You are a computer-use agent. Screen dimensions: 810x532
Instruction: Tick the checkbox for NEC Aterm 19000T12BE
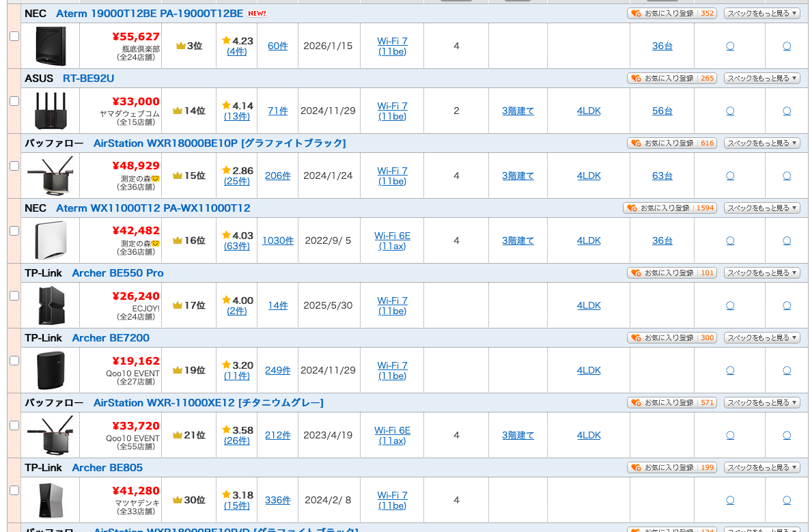tap(14, 36)
